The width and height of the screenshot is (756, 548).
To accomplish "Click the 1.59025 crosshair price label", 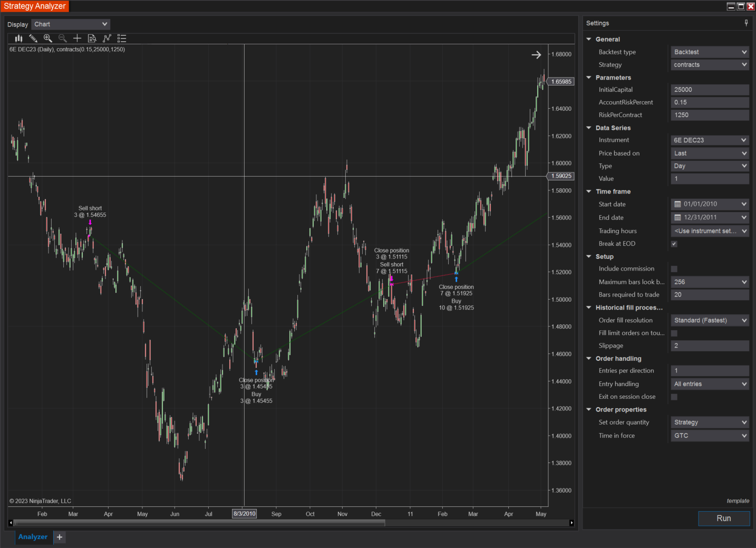I will click(561, 176).
